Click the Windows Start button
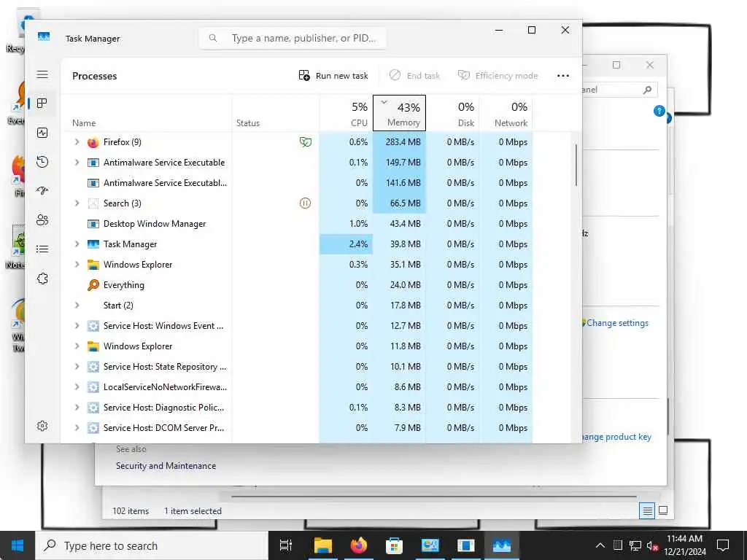The height and width of the screenshot is (560, 747). pyautogui.click(x=18, y=545)
